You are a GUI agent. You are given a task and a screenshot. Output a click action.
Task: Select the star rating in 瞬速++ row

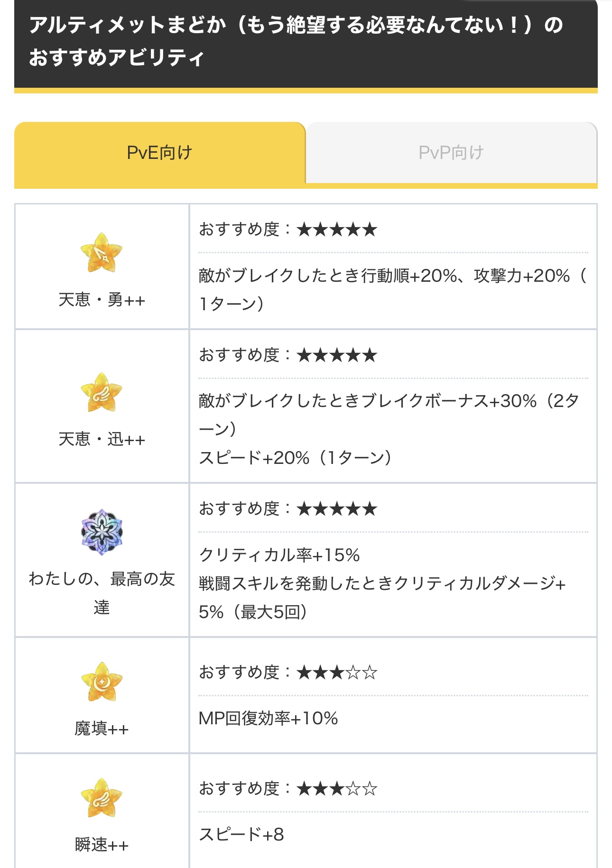tap(336, 789)
